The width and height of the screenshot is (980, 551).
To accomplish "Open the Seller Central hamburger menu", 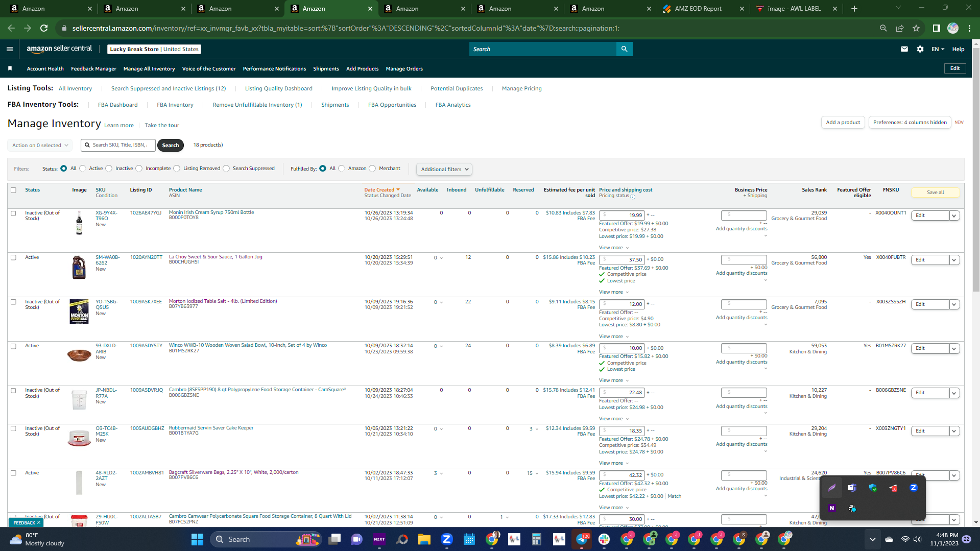I will coord(10,49).
